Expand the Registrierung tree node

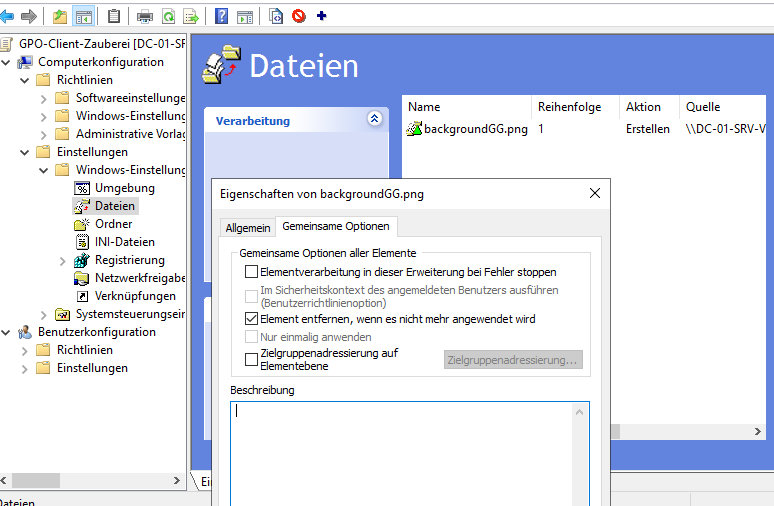coord(62,260)
